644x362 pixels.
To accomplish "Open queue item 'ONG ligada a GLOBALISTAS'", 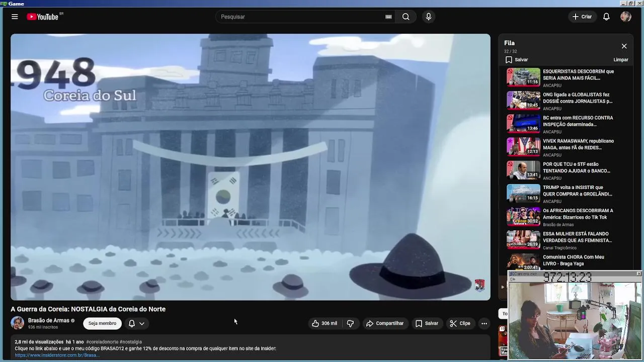I will click(566, 101).
